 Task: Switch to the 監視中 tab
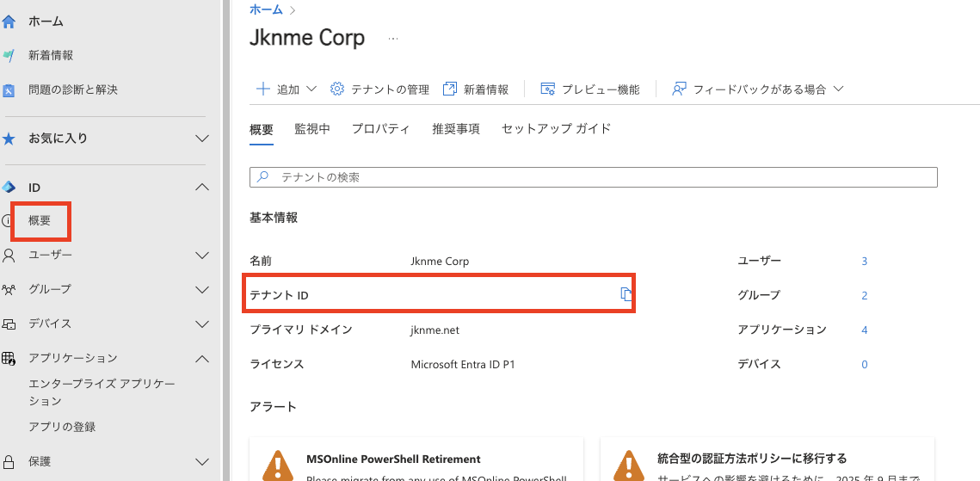pos(312,129)
